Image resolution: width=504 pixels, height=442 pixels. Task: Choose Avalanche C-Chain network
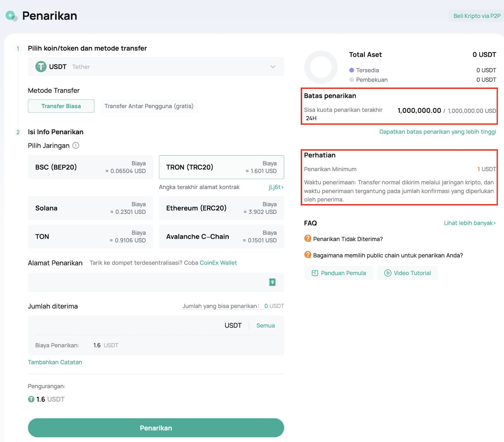pos(221,237)
